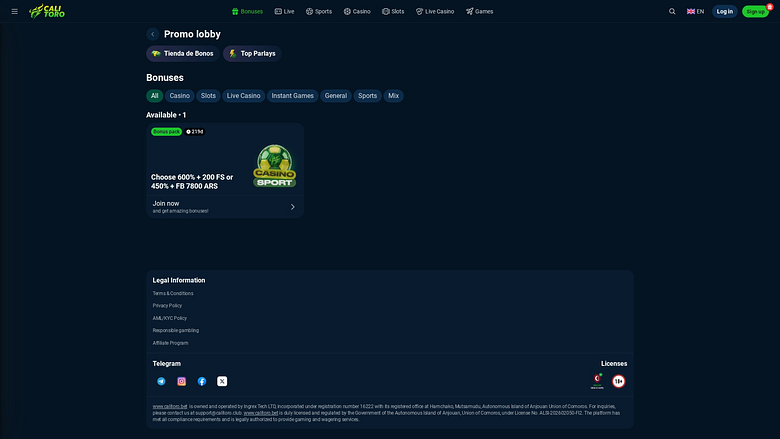Open the Live section
The height and width of the screenshot is (439, 780).
tap(285, 11)
